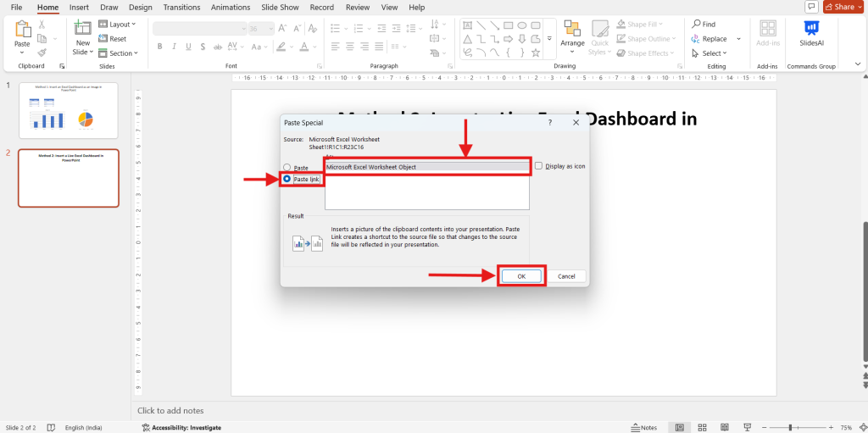Switch to the Slide Show tab
Viewport: 868px width, 433px height.
(280, 7)
